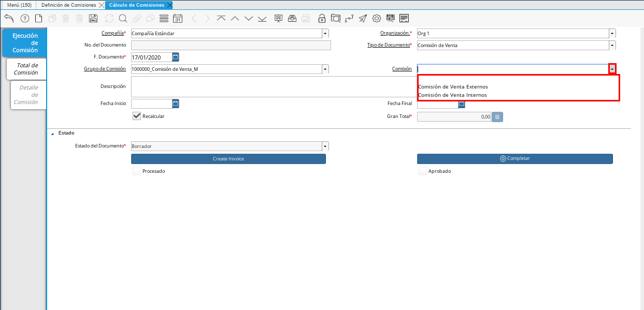644x310 pixels.
Task: Click the undo changes arrow icon
Action: click(9, 19)
